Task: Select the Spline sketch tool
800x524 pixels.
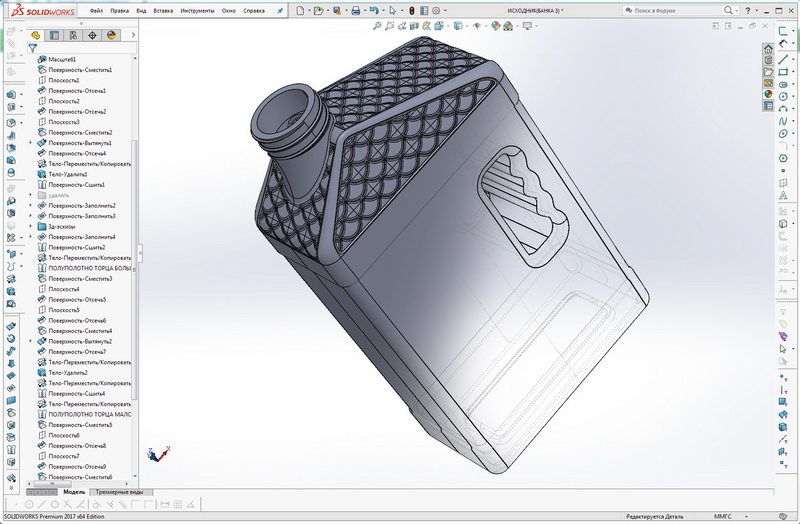Action: (x=783, y=121)
